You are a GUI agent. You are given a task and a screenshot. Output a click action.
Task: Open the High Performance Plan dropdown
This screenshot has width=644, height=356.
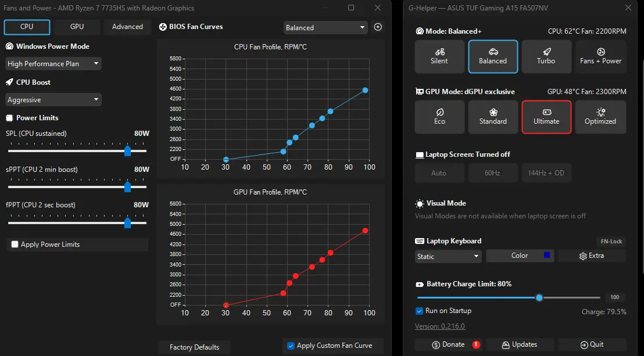pyautogui.click(x=53, y=64)
